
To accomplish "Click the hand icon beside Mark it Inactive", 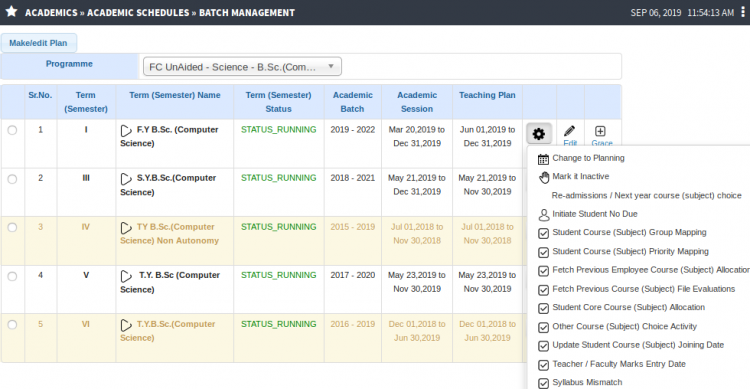I will (x=544, y=178).
